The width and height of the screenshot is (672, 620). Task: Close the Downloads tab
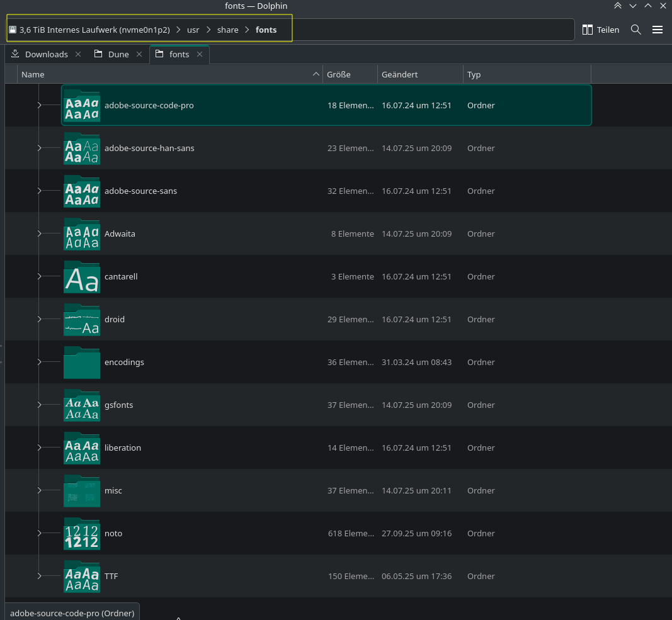click(78, 54)
